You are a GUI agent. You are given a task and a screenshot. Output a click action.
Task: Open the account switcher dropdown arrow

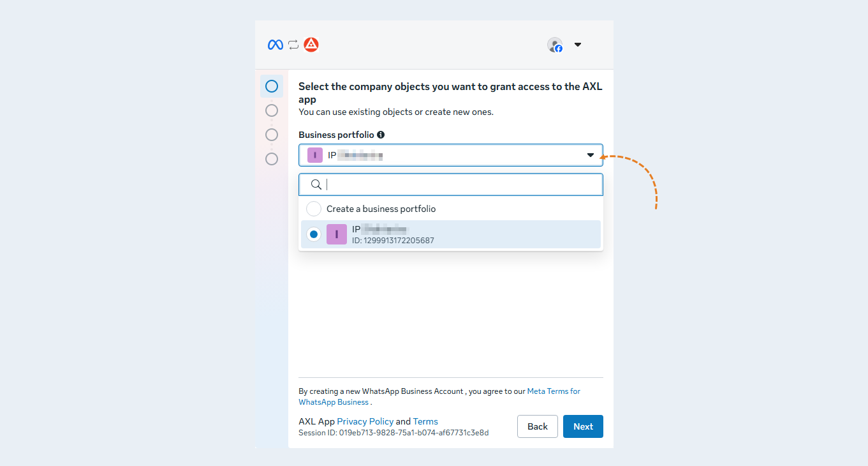click(578, 45)
